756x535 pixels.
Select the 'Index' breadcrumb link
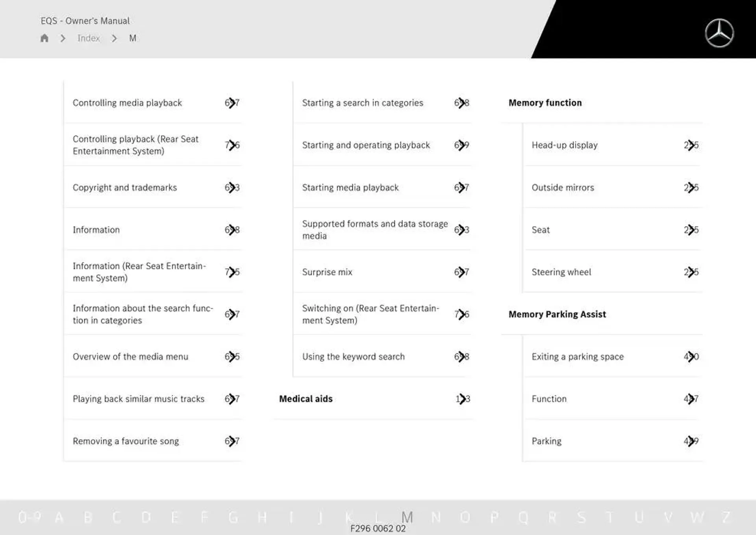tap(89, 38)
